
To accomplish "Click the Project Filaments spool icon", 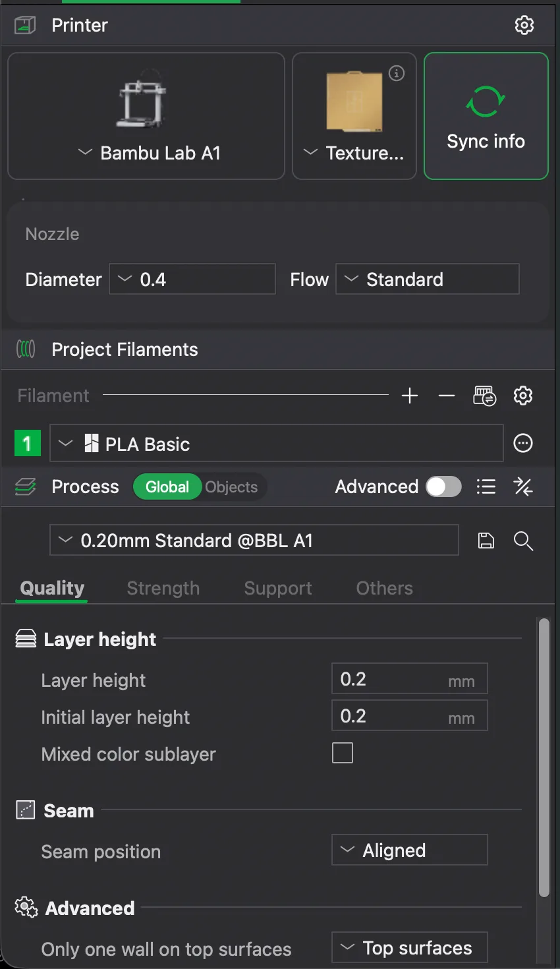I will click(x=26, y=349).
